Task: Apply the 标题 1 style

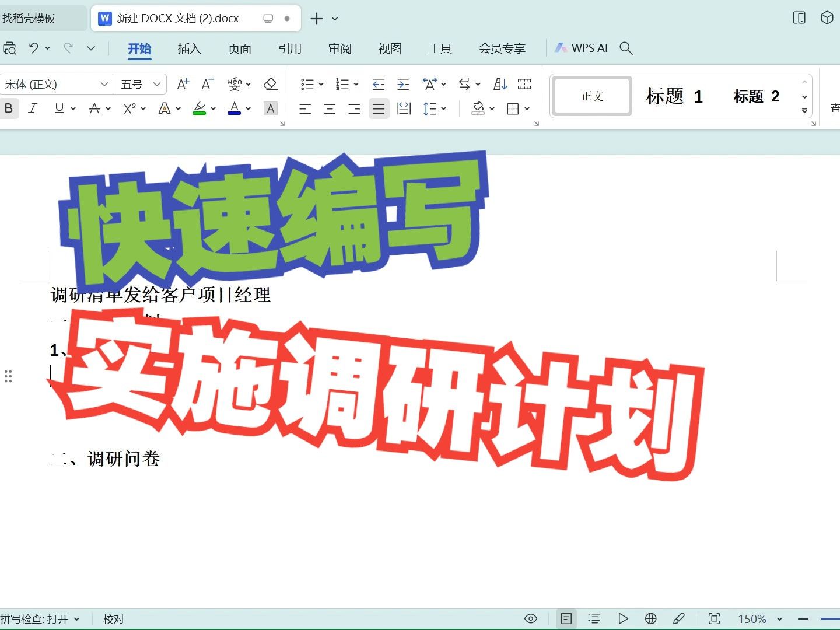Action: tap(674, 96)
